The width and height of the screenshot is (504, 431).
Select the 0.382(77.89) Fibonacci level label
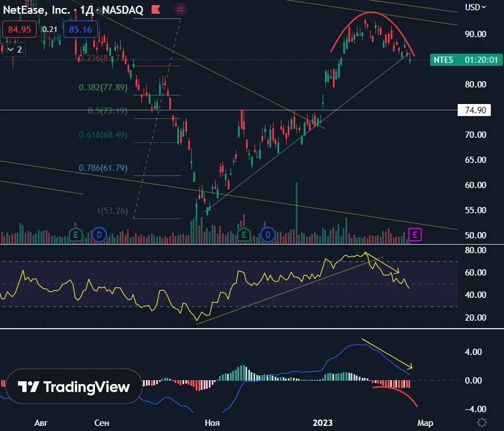103,87
